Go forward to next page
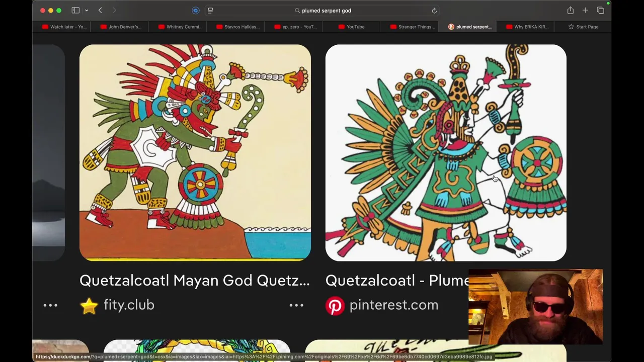The image size is (644, 362). pyautogui.click(x=114, y=10)
